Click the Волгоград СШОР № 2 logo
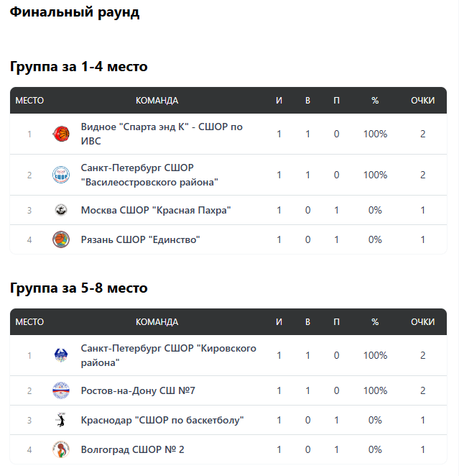459x476 pixels. [61, 449]
